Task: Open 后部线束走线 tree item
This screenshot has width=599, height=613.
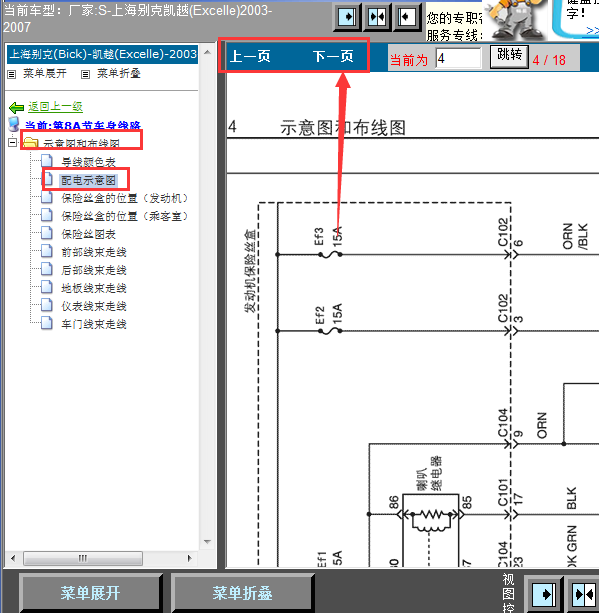Action: click(94, 270)
